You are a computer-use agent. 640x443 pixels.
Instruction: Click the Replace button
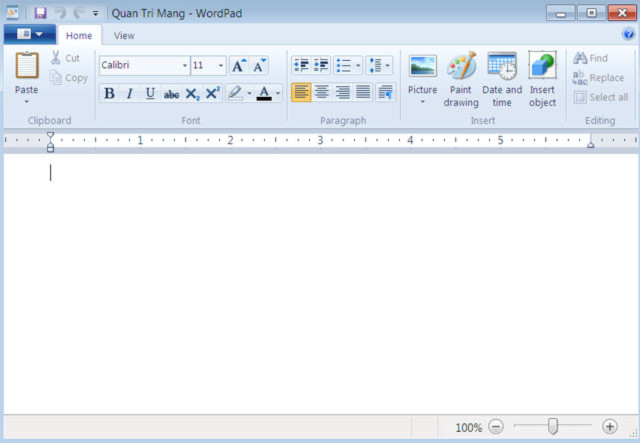tap(598, 78)
